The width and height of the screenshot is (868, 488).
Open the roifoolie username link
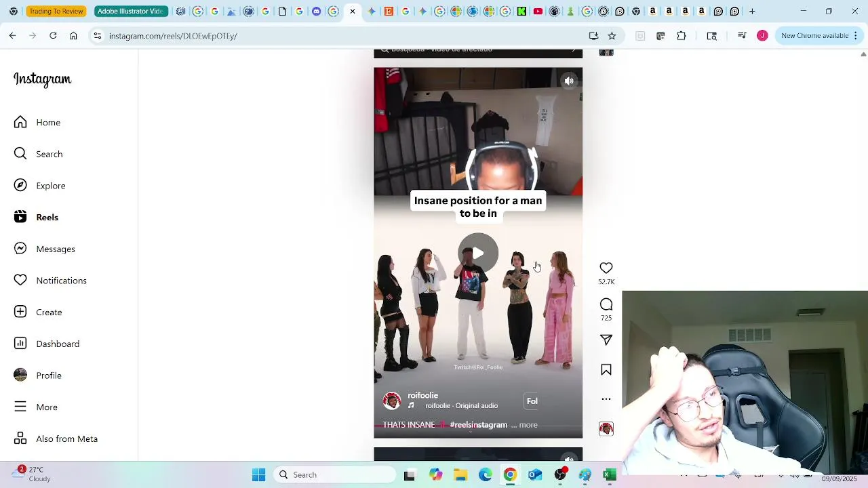[x=422, y=395]
